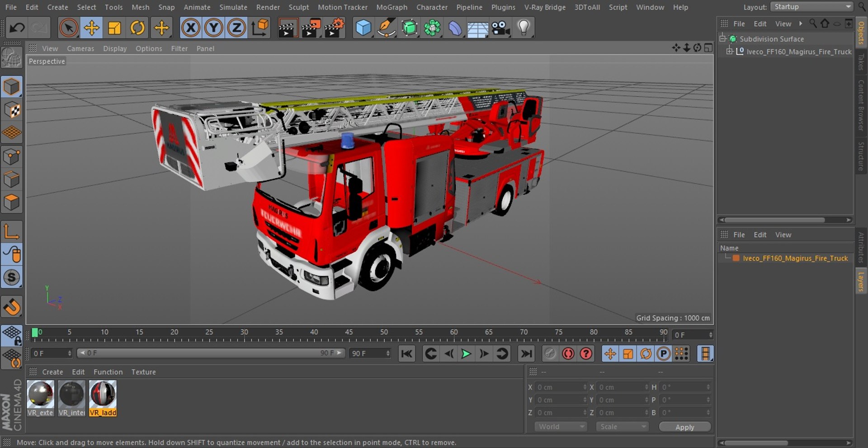868x448 pixels.
Task: Add a Bend deformer object
Action: pyautogui.click(x=455, y=28)
